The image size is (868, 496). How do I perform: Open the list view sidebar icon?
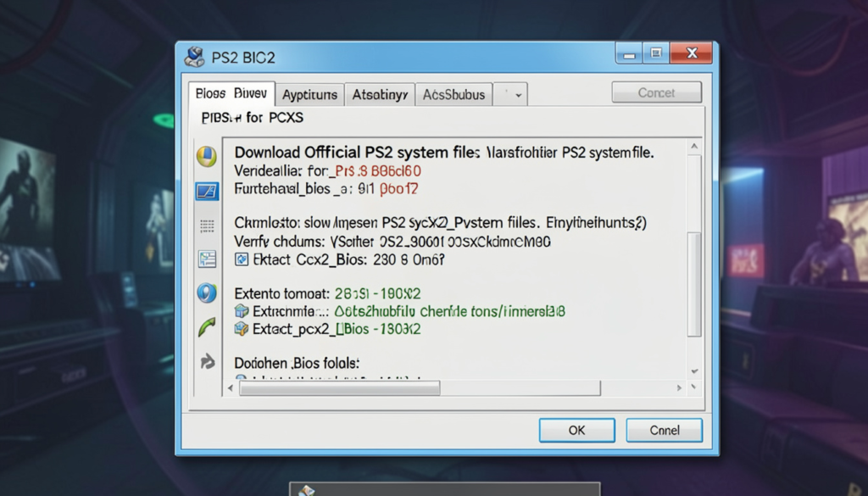pyautogui.click(x=206, y=226)
